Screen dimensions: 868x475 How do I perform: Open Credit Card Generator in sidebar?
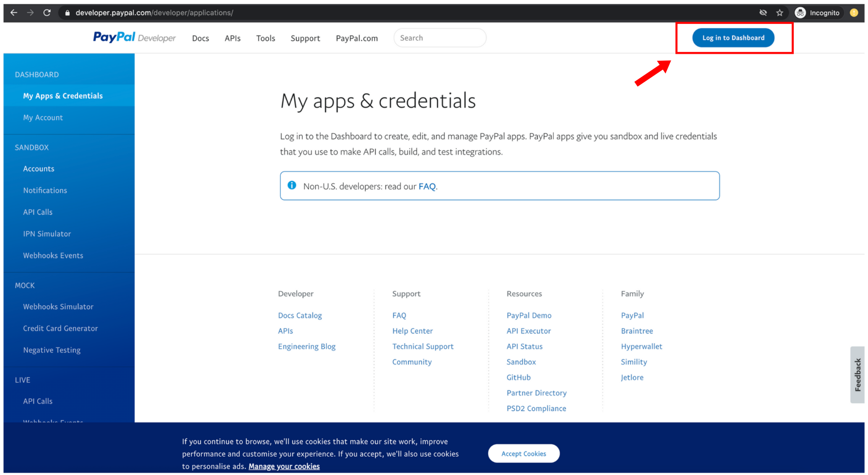(x=60, y=328)
